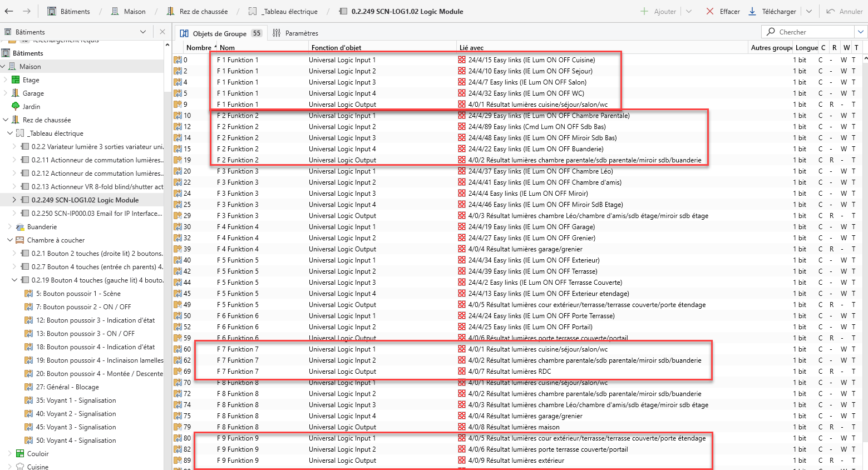
Task: Open the Bâtiments panel dropdown
Action: click(x=143, y=32)
